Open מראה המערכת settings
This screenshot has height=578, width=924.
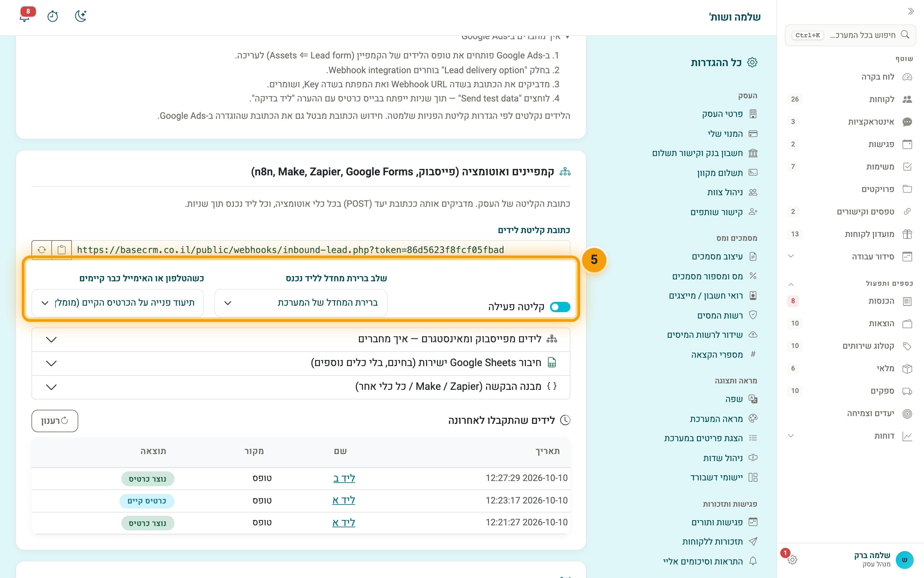click(723, 419)
